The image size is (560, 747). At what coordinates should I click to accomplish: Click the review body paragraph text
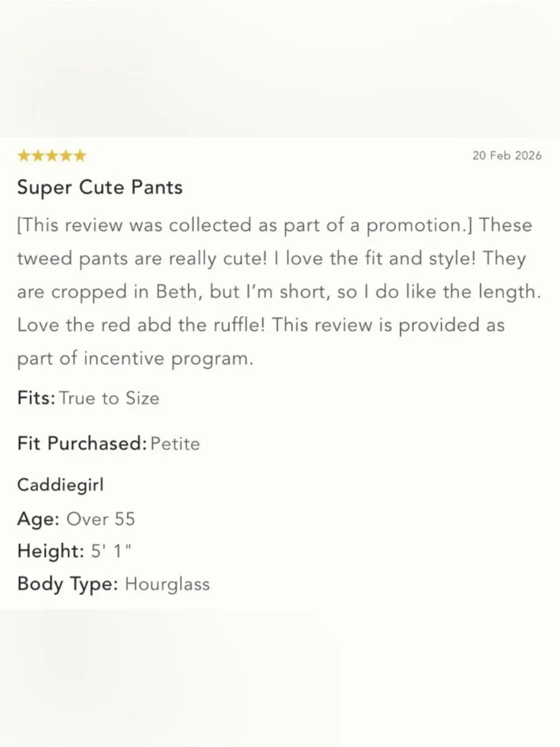[279, 291]
